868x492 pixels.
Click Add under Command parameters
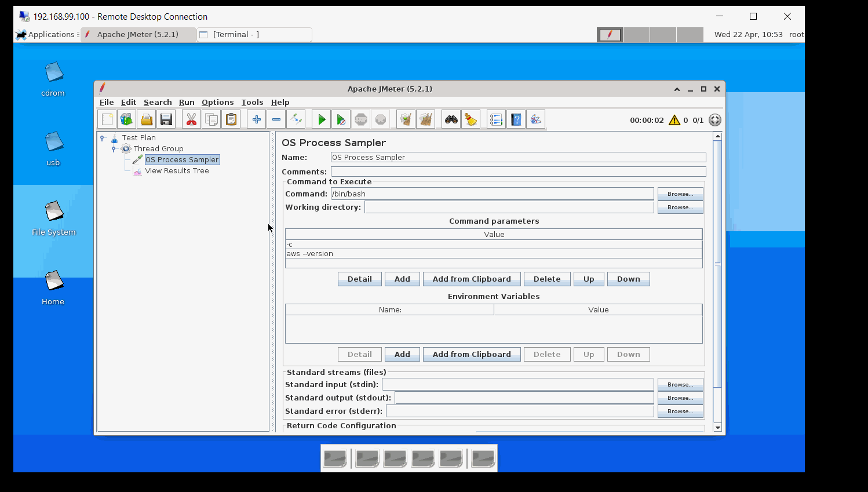point(402,279)
